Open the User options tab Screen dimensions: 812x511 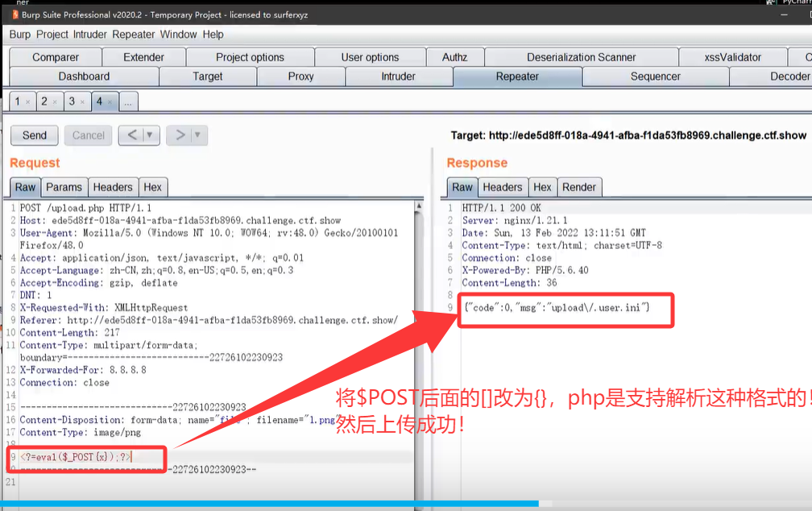(370, 57)
